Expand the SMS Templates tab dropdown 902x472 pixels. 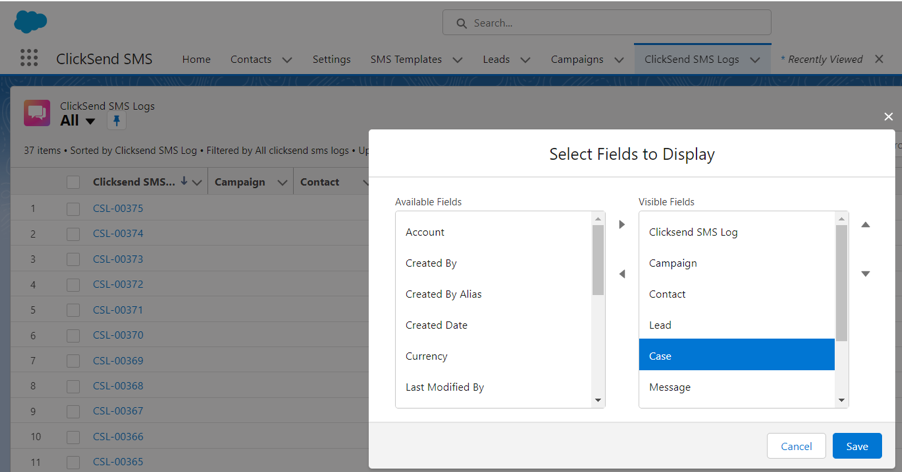[457, 60]
